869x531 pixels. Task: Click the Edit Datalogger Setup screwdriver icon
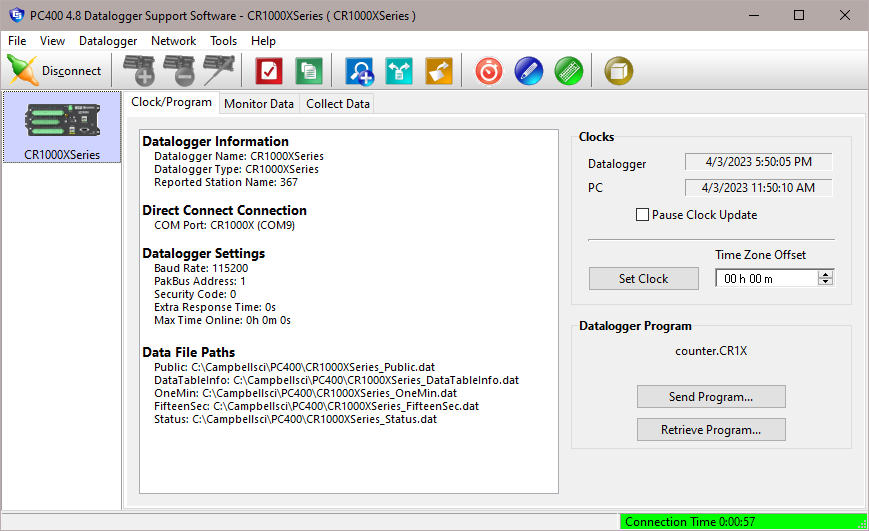coord(219,71)
